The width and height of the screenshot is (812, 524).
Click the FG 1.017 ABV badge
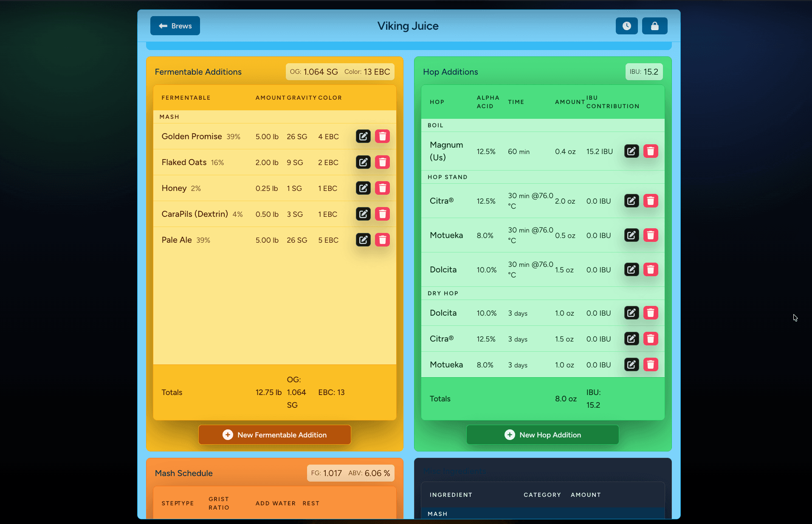click(x=350, y=473)
